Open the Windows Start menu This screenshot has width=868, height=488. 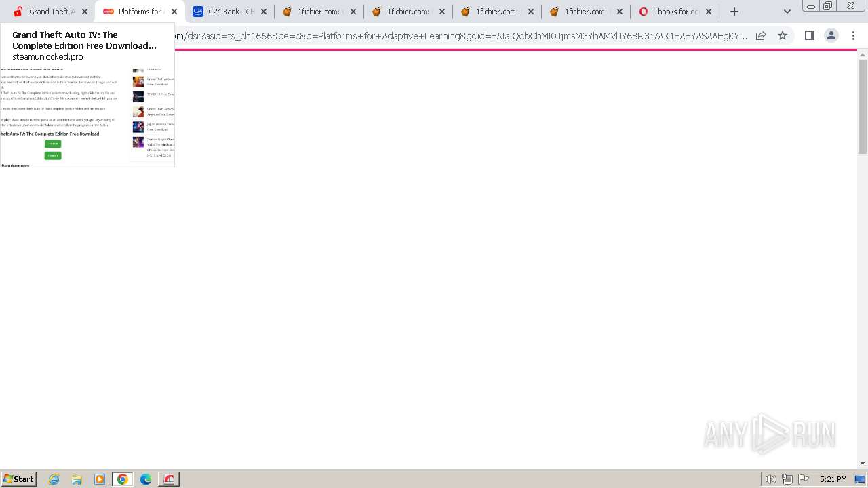(19, 479)
